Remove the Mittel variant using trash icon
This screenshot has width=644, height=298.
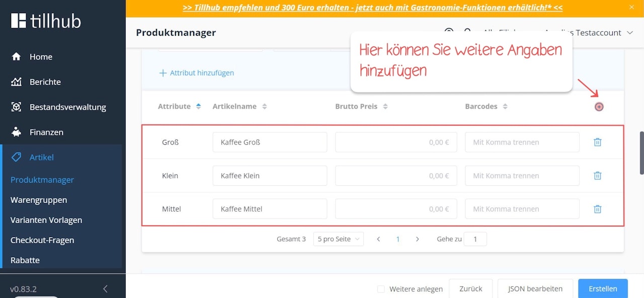pos(598,209)
